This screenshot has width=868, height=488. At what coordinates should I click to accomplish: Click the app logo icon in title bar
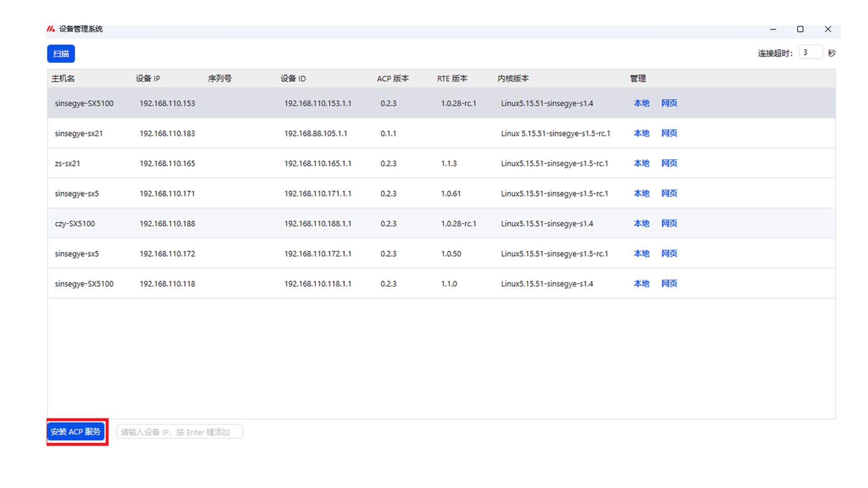[x=51, y=29]
